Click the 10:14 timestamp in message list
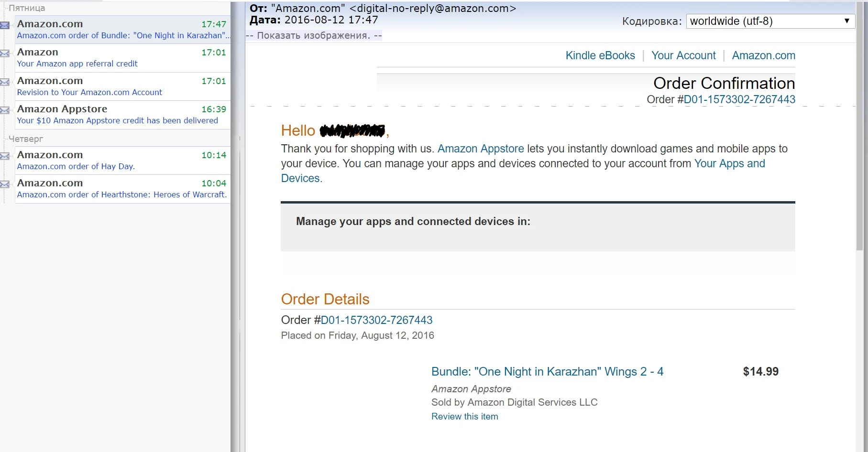 click(x=214, y=155)
